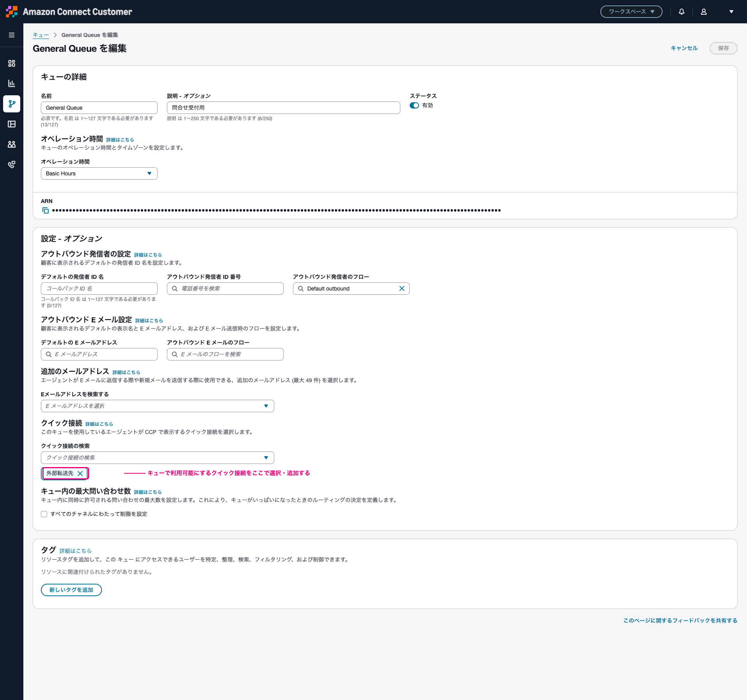Focus the アウトバウンド E メールのフロー field
The width and height of the screenshot is (747, 700).
(225, 354)
